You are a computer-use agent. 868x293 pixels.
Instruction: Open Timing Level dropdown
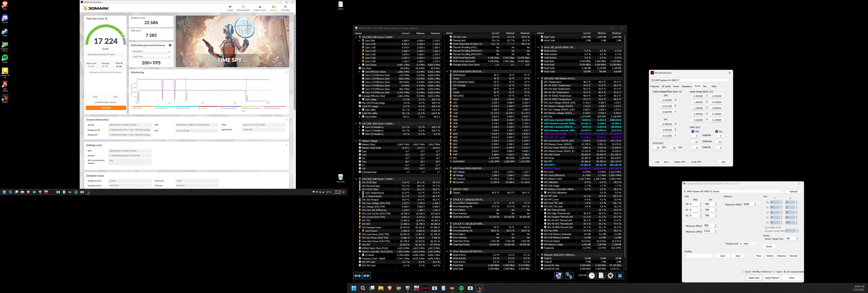click(x=748, y=243)
